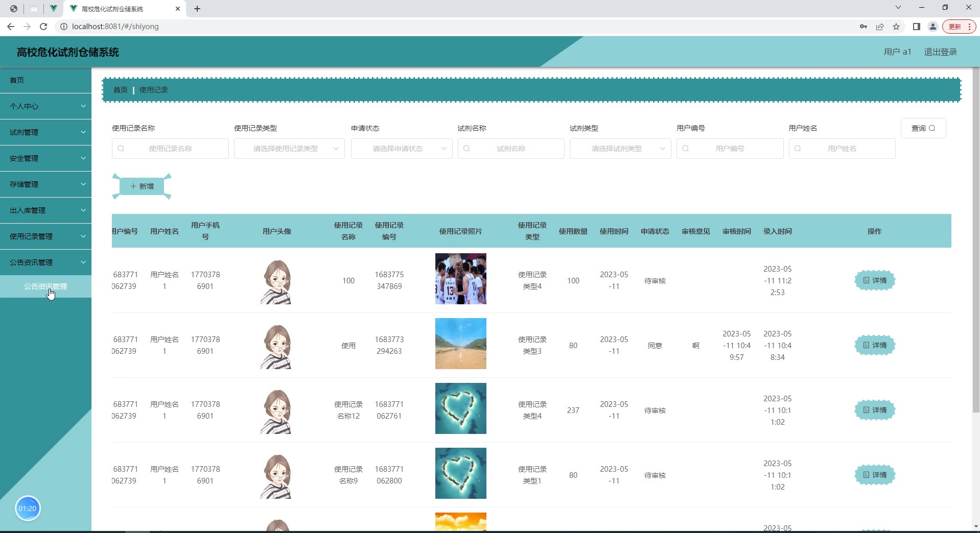Bookmark this page with the star icon
This screenshot has height=533, width=980.
click(896, 27)
